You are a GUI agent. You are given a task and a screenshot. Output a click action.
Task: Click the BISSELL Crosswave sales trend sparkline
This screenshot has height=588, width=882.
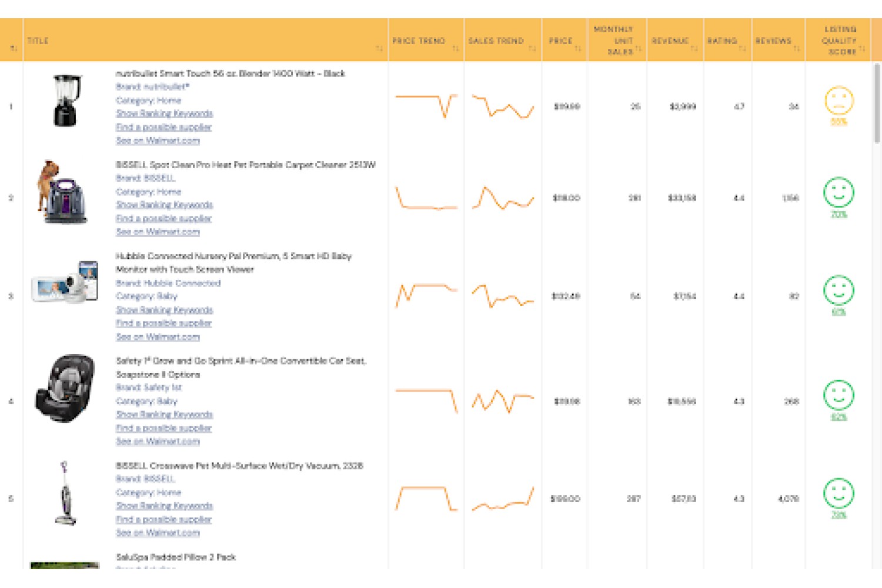503,499
